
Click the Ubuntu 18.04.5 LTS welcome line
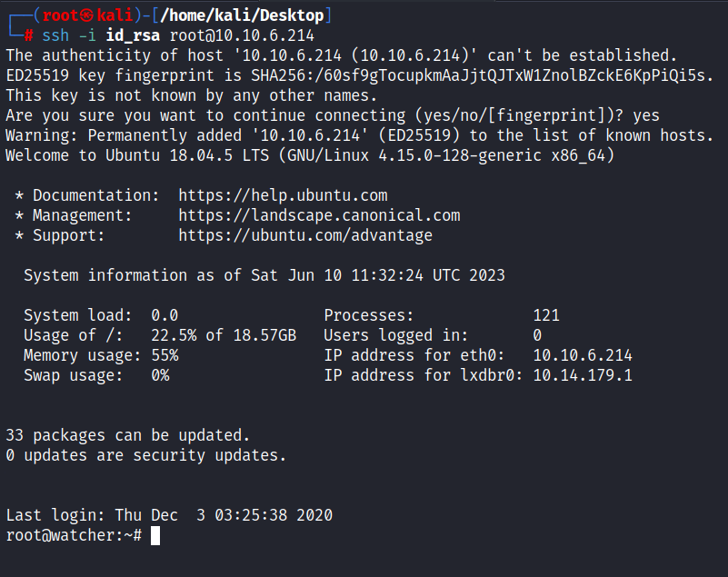(x=310, y=155)
